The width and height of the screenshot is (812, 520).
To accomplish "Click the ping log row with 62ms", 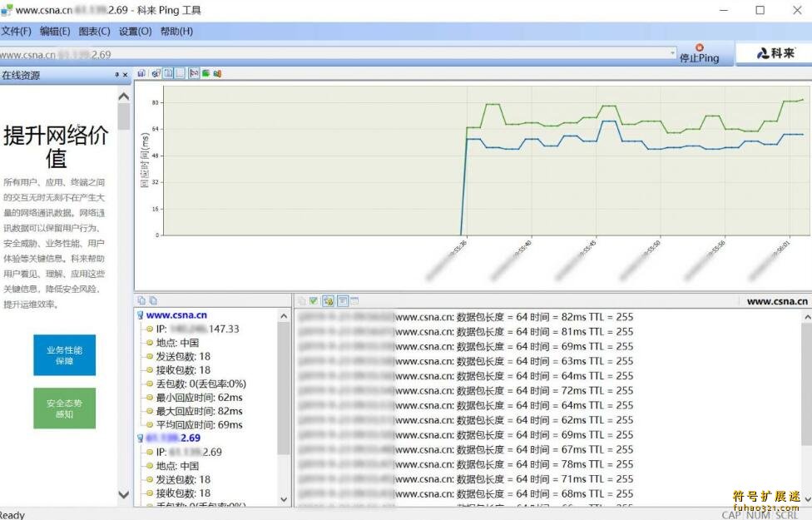I will (x=466, y=420).
